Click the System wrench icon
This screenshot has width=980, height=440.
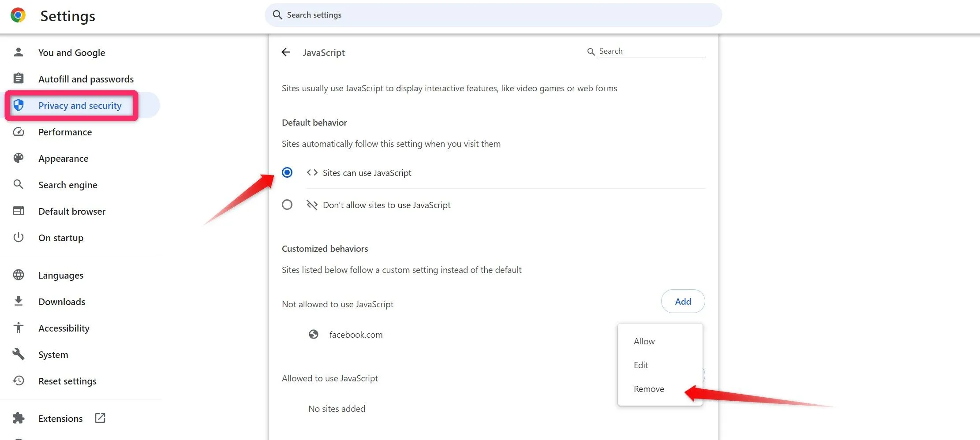(x=18, y=354)
